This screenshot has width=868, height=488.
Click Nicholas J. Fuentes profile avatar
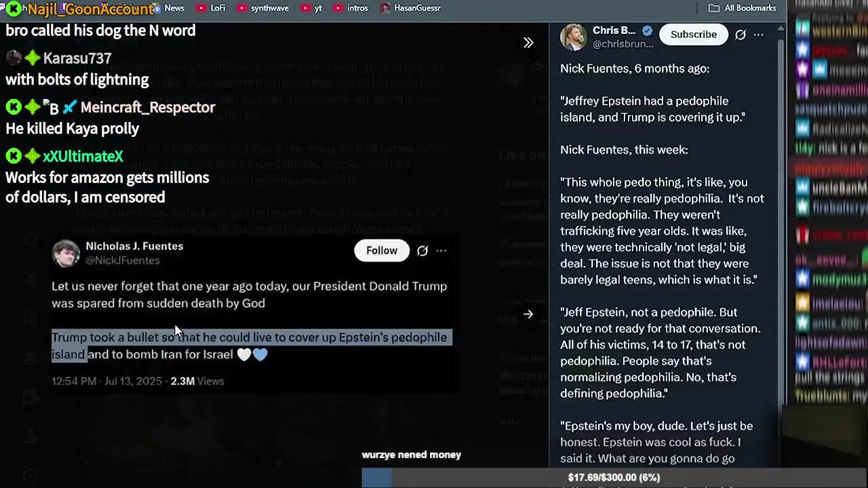(x=66, y=253)
